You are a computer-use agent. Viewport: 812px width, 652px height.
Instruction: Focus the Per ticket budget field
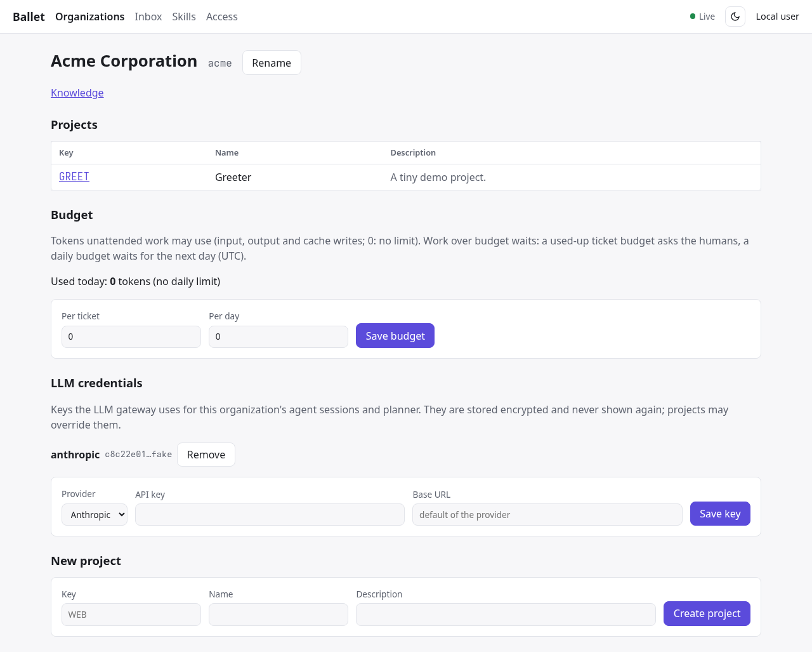tap(131, 336)
